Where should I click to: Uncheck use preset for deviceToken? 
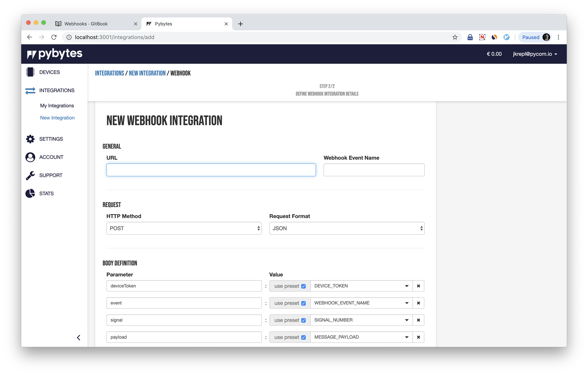(x=303, y=286)
